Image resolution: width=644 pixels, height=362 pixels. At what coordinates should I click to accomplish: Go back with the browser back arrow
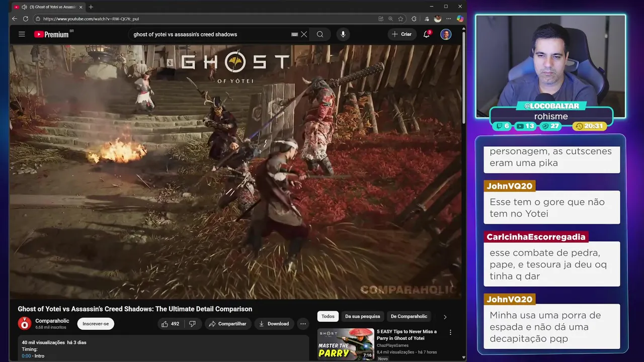coord(14,19)
